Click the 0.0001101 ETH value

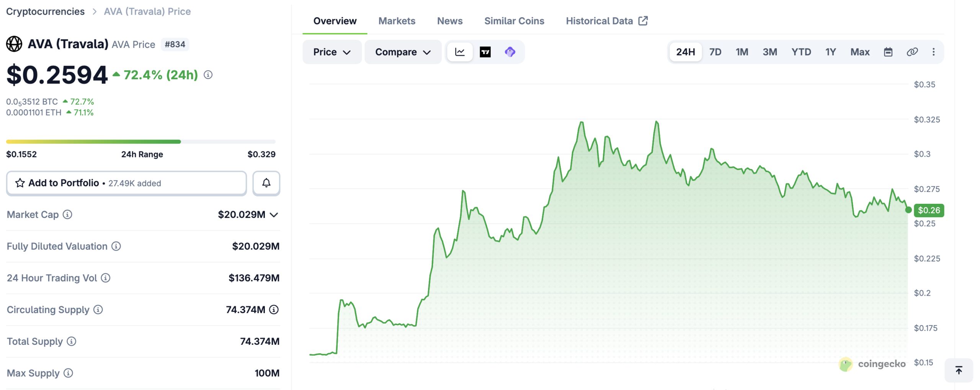[x=34, y=113]
